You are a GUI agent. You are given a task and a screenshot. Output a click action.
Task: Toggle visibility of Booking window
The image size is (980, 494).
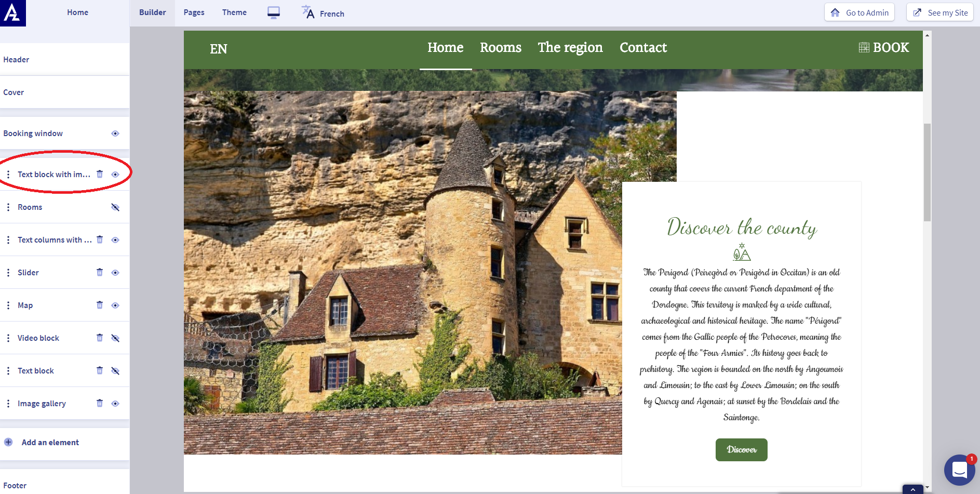(115, 133)
